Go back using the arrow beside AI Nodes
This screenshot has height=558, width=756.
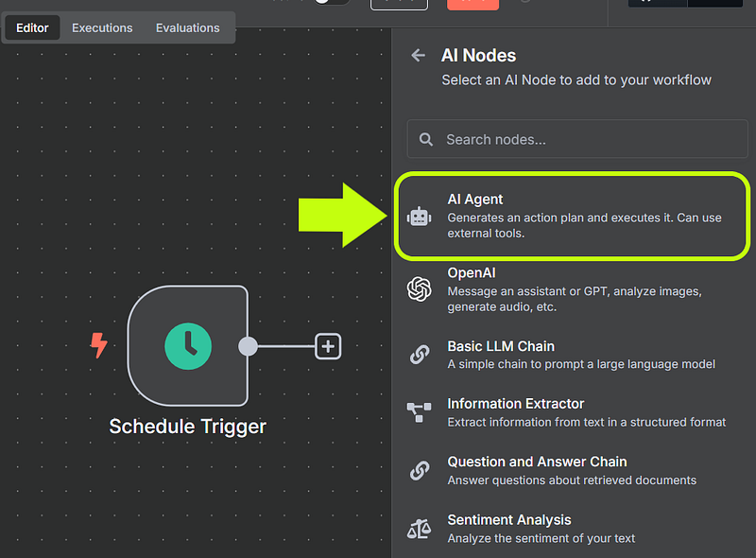coord(418,56)
